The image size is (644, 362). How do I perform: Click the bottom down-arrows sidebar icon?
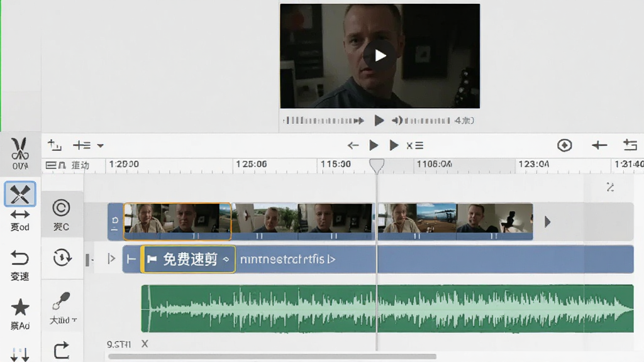19,355
